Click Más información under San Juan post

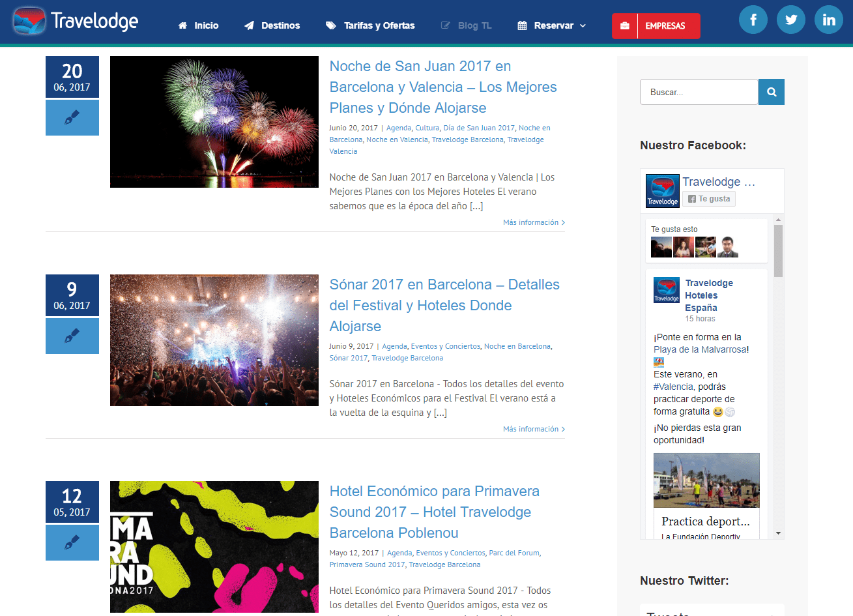534,222
